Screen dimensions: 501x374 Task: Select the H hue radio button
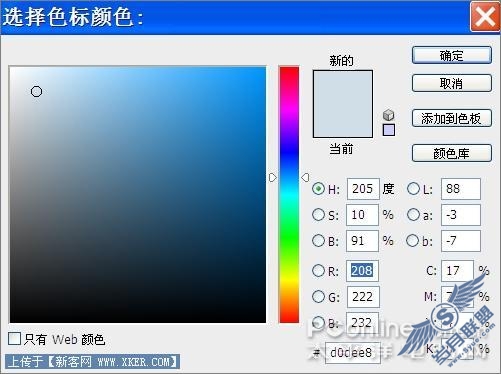click(x=318, y=189)
